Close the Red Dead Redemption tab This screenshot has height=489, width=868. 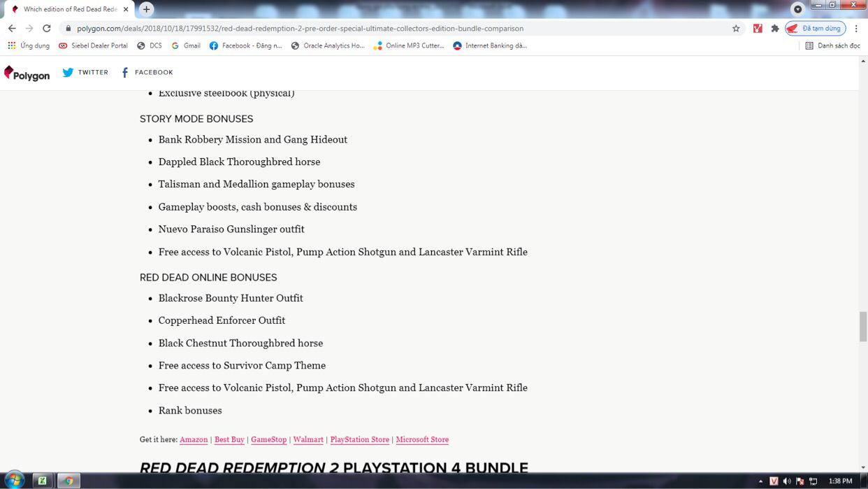[x=126, y=9]
